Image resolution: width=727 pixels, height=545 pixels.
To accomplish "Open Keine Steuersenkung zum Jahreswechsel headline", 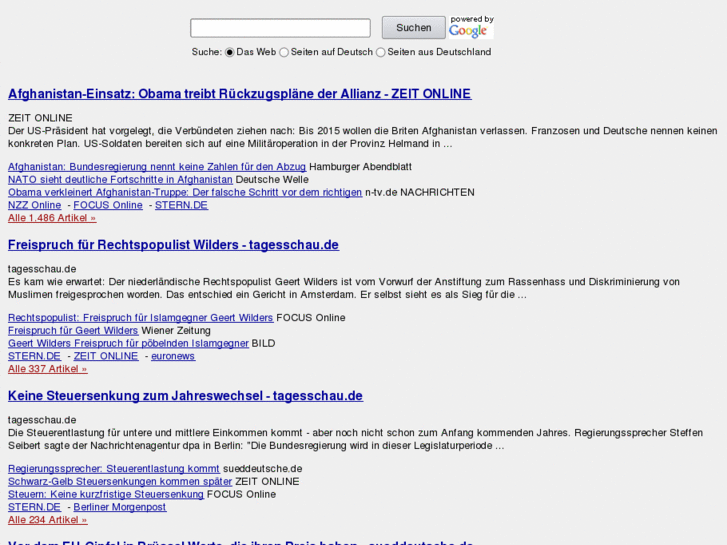I will [x=185, y=396].
